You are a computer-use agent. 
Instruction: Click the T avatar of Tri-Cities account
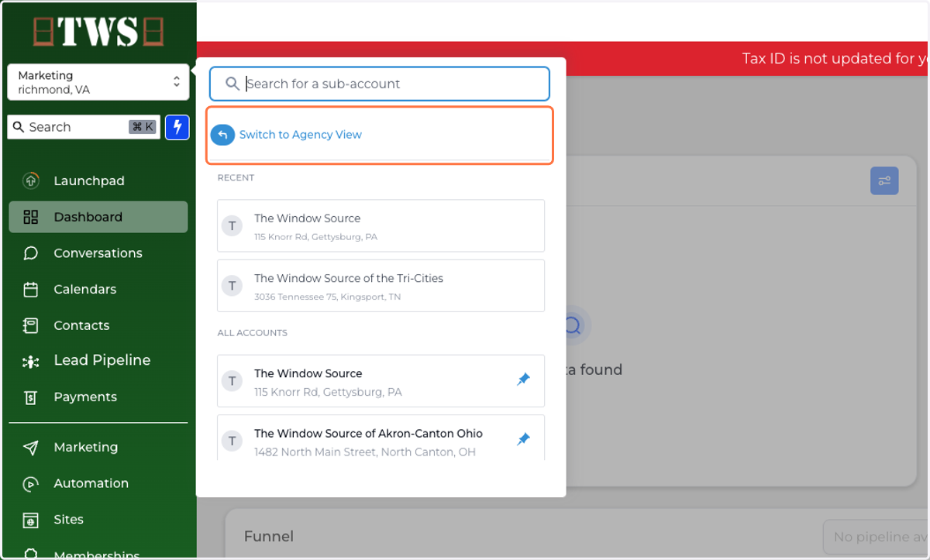(232, 286)
